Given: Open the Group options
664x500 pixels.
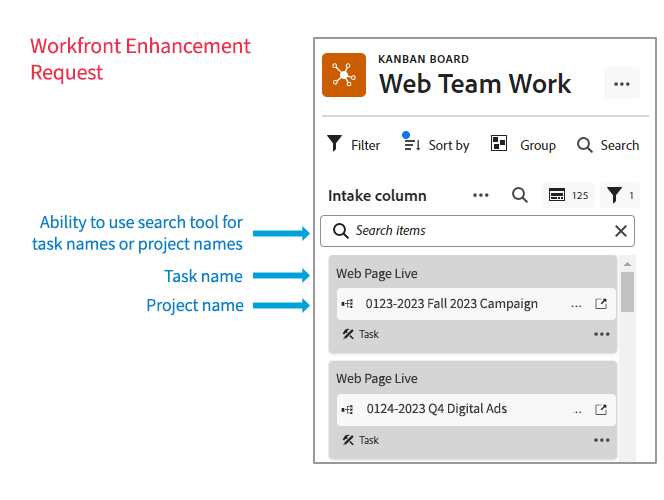Looking at the screenshot, I should pos(523,145).
